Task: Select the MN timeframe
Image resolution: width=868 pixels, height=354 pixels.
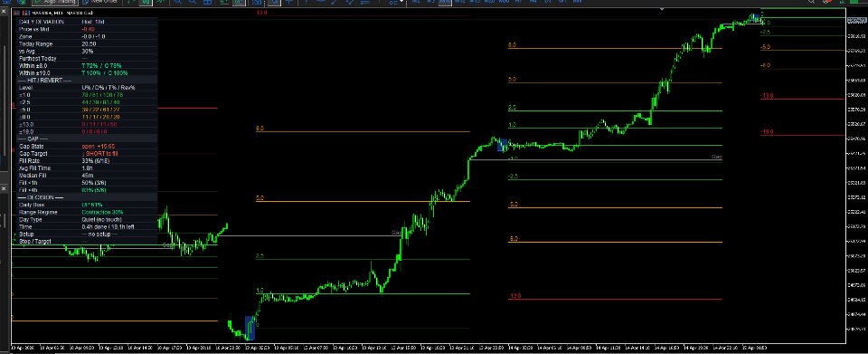Action: [577, 2]
